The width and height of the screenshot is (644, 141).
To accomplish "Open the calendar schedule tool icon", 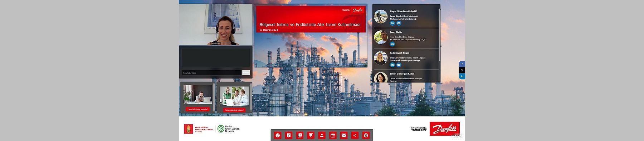I will tap(333, 135).
